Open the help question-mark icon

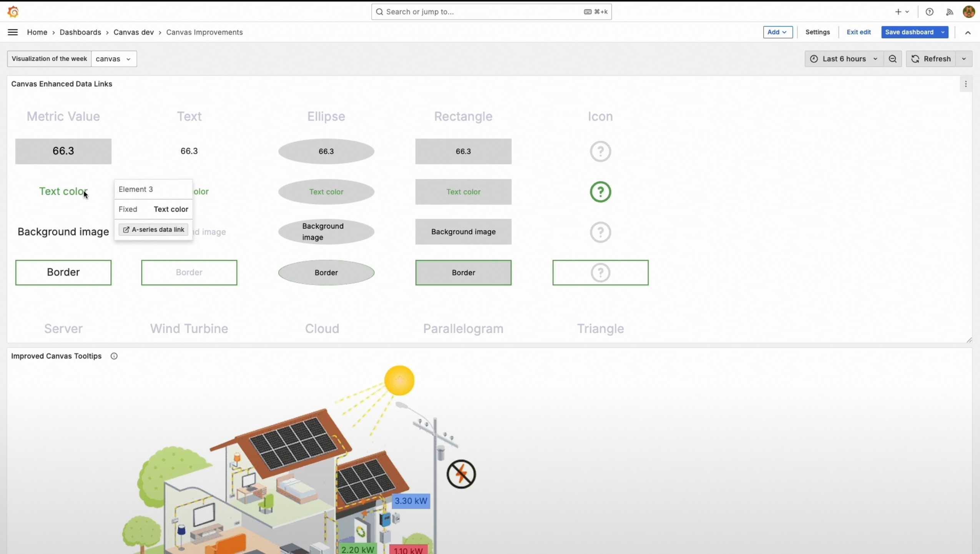(929, 12)
